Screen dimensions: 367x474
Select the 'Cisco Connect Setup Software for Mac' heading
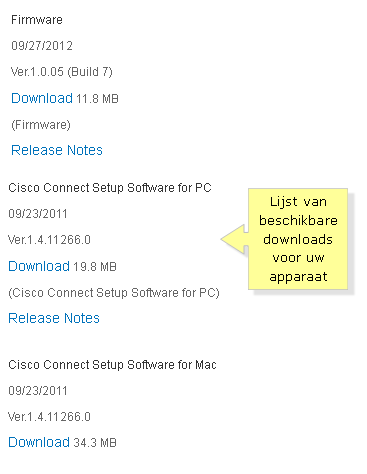coord(112,365)
